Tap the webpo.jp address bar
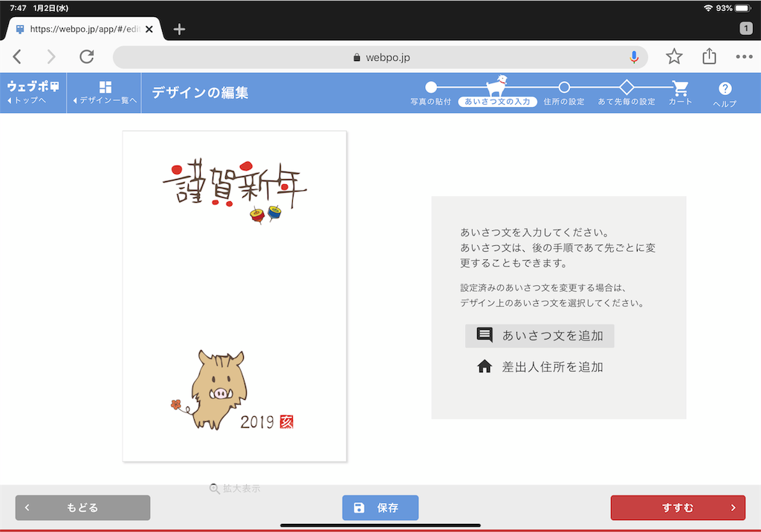 (380, 56)
